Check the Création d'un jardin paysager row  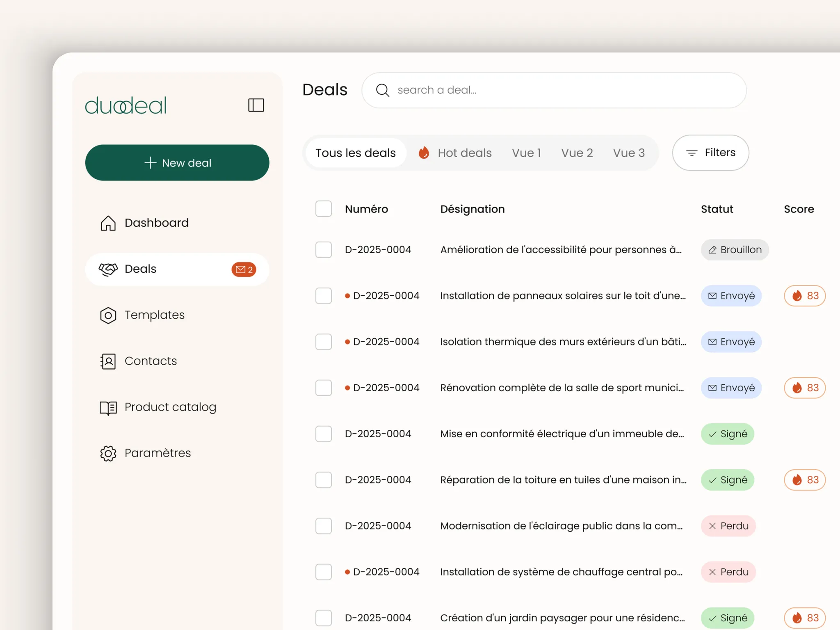324,618
